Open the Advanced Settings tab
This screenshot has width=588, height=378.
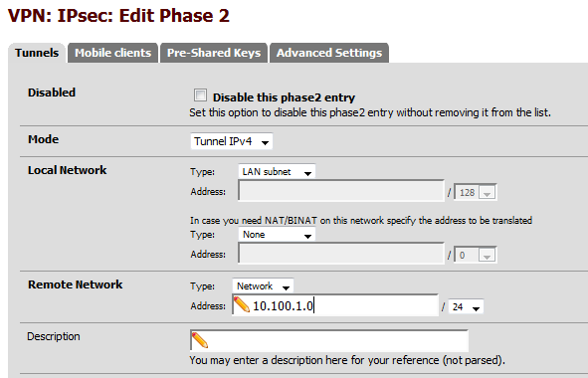click(x=329, y=53)
